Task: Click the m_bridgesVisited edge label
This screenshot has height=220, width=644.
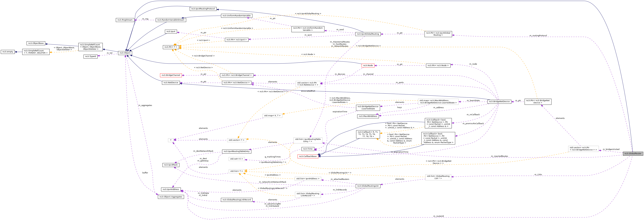Action: click(611, 149)
